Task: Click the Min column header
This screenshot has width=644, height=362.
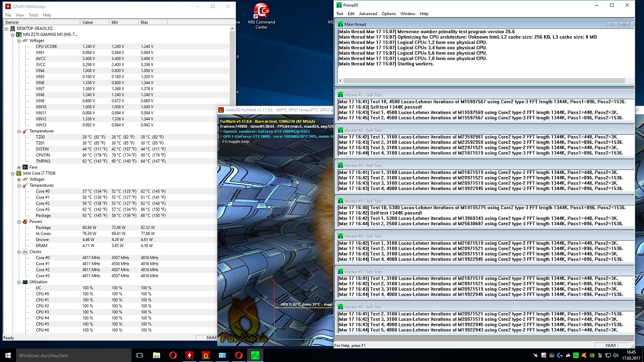Action: tap(124, 22)
